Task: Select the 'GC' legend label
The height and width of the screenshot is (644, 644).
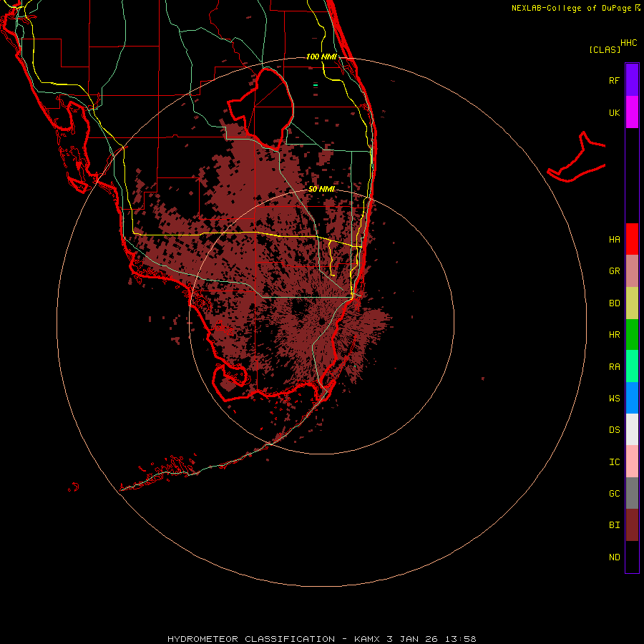Action: [x=614, y=494]
